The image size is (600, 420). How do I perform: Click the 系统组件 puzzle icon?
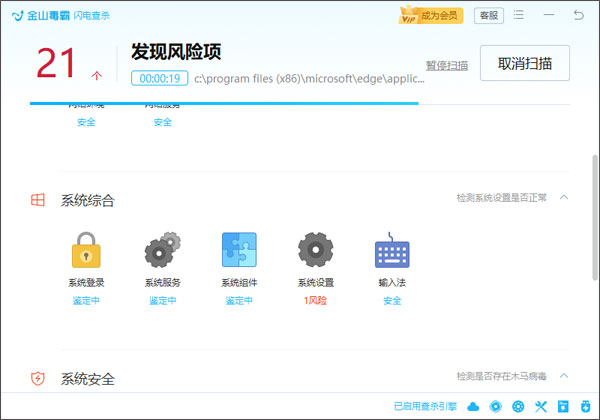[239, 250]
